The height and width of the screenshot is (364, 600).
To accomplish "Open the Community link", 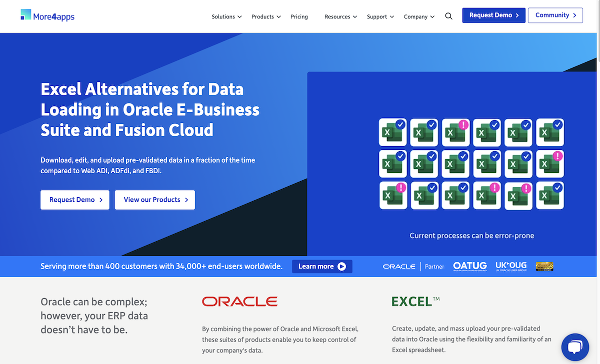I will coord(555,15).
